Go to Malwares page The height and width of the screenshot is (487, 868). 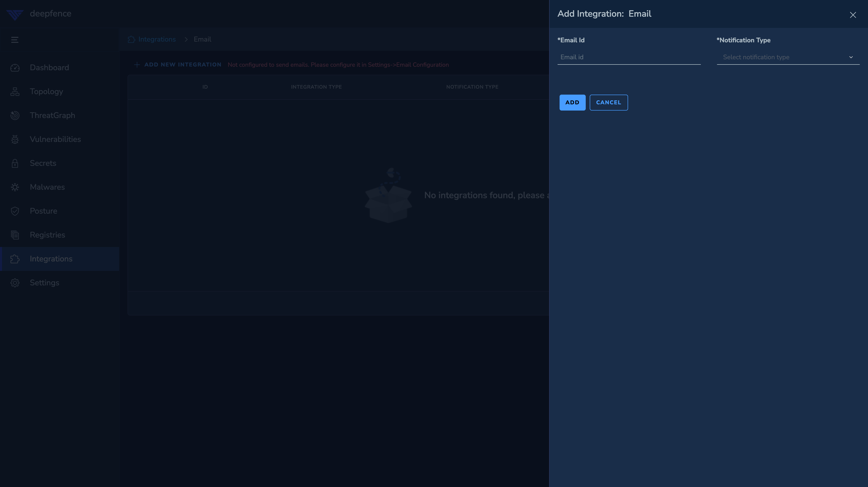[60, 187]
